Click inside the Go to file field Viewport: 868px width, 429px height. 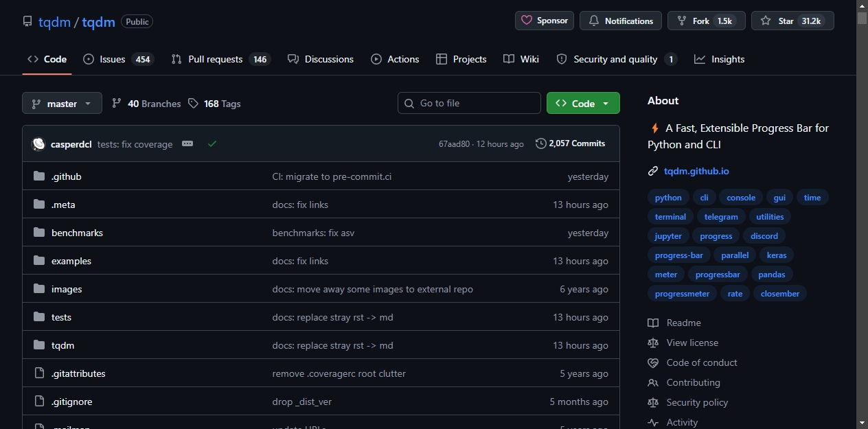click(x=469, y=103)
